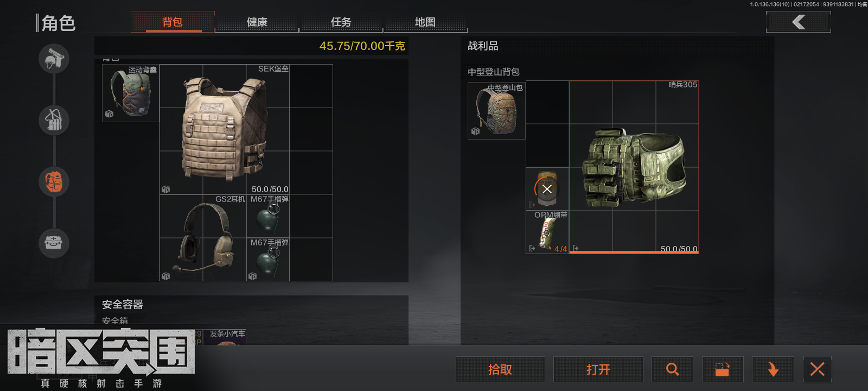Select the 背包 tab

click(x=173, y=22)
